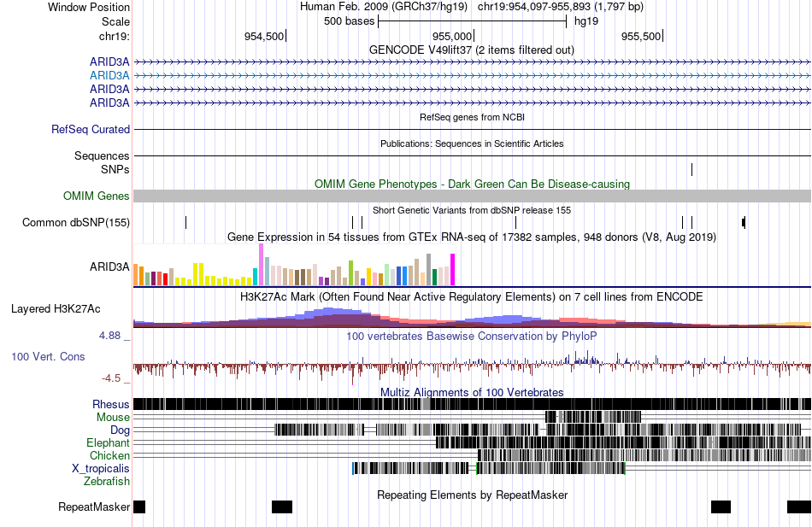Click the light-blue ARID3A transcript label
The image size is (812, 527).
(109, 75)
